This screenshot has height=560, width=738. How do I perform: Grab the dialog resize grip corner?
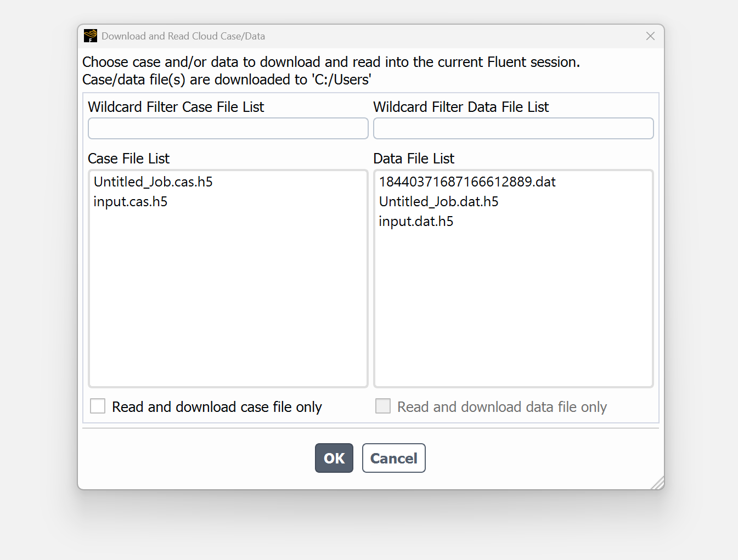pyautogui.click(x=658, y=483)
